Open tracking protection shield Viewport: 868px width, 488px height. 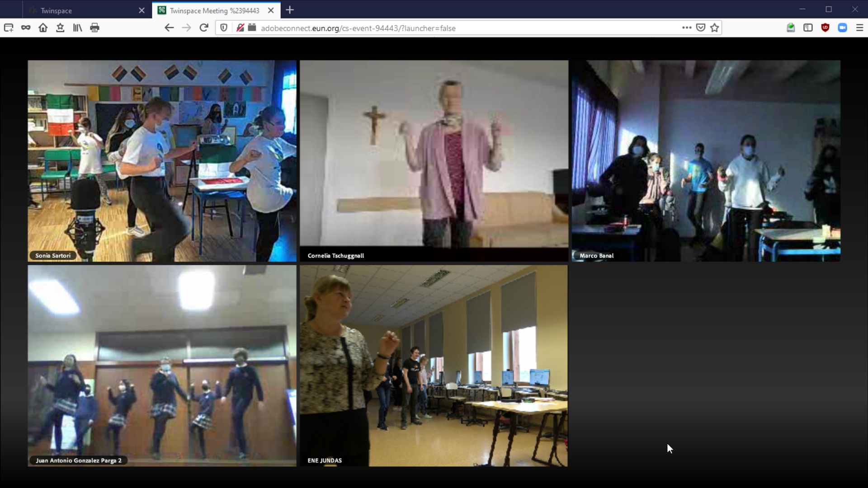(224, 28)
